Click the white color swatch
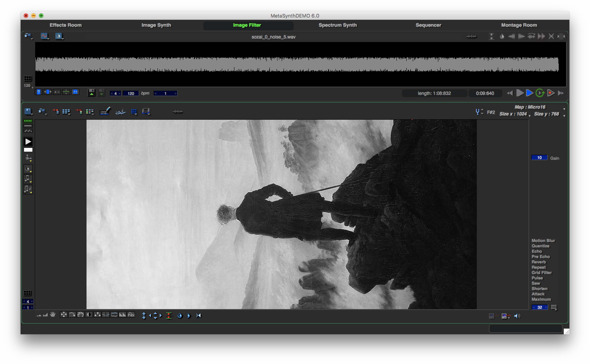The height and width of the screenshot is (364, 590). point(28,150)
